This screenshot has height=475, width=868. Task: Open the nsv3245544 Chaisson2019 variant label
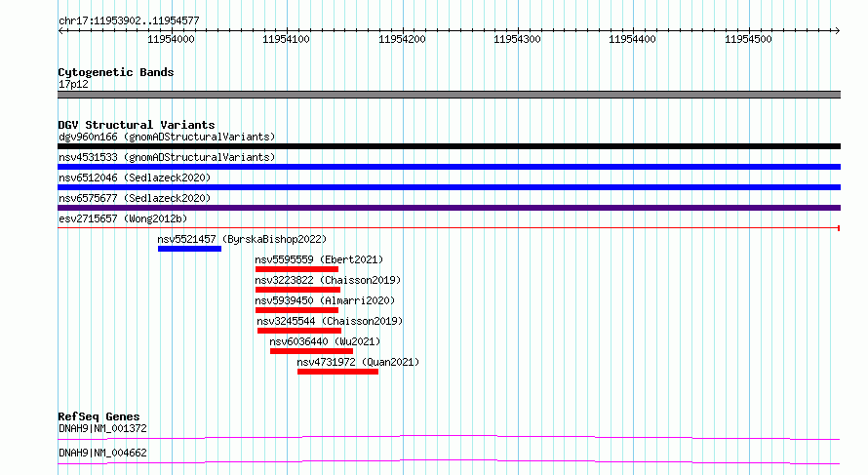pyautogui.click(x=330, y=321)
